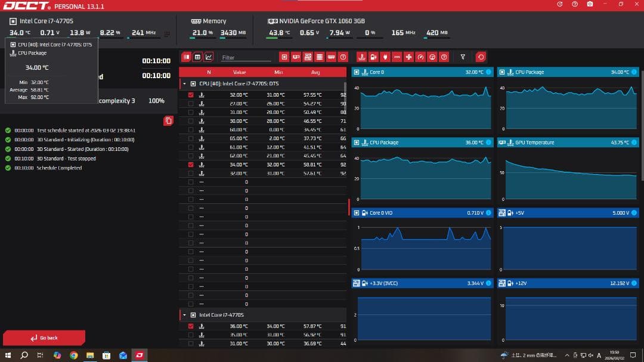This screenshot has width=644, height=362.
Task: Open File Explorer from the taskbar
Action: (90, 355)
